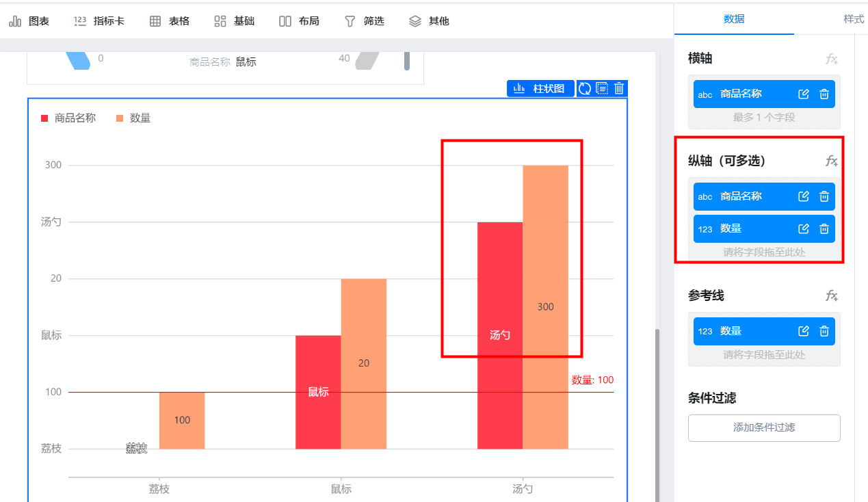Select the 数量 field chip under 纵轴
Screen dimensions: 868x502
pos(764,228)
